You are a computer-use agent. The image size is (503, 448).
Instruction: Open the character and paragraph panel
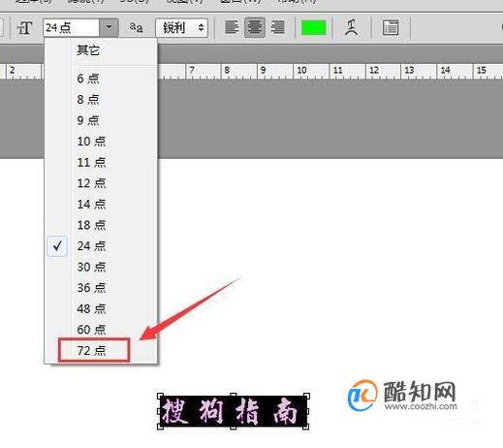(x=391, y=27)
